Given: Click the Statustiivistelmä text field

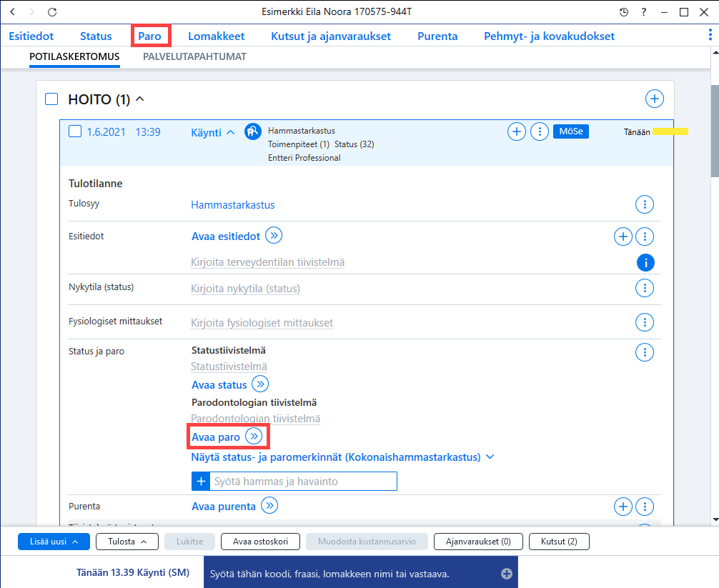Looking at the screenshot, I should point(229,367).
